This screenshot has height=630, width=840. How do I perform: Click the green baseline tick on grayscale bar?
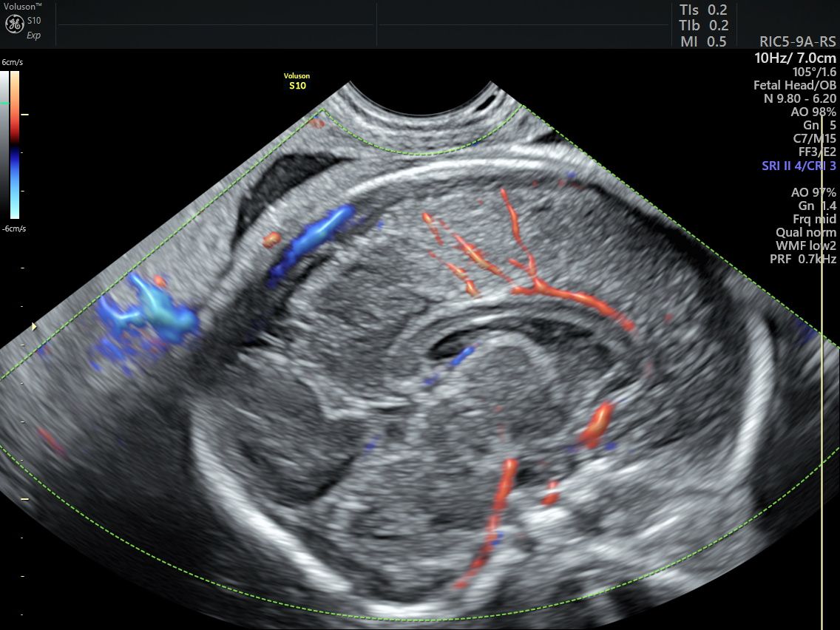(x=4, y=103)
